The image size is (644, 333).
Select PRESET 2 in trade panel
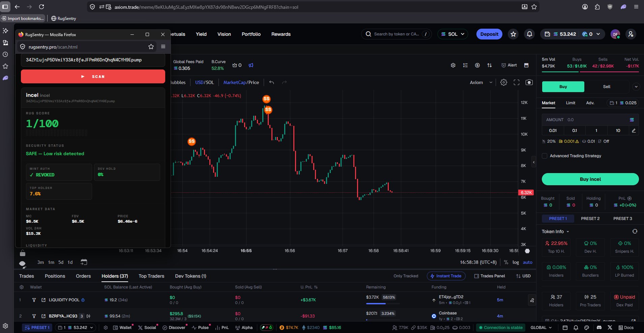coord(590,219)
